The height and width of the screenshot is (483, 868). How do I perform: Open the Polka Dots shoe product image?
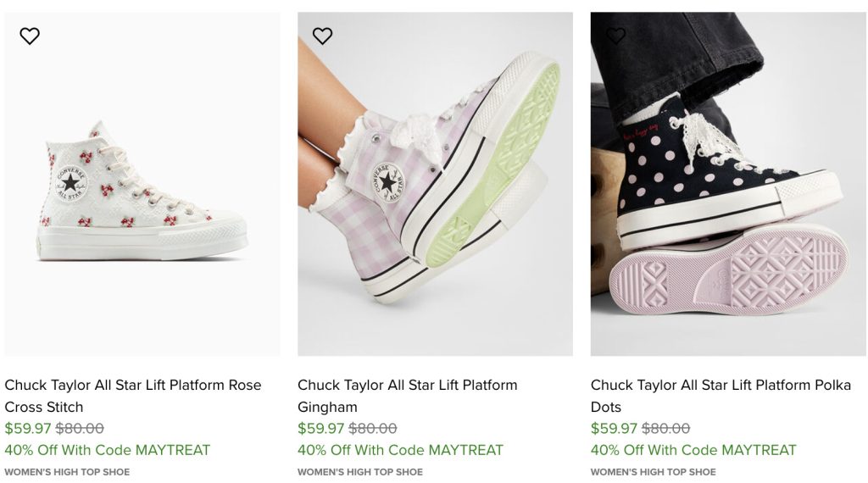pyautogui.click(x=727, y=195)
